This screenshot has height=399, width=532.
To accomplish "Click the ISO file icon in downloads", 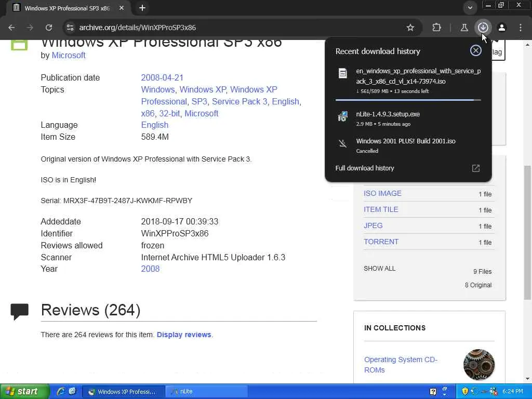I will point(343,73).
